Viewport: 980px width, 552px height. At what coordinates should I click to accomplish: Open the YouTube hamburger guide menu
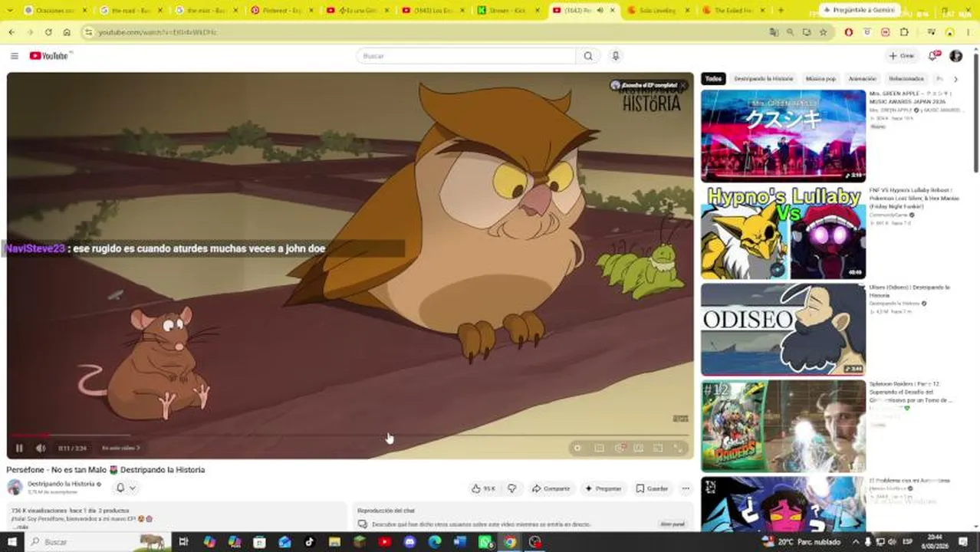pyautogui.click(x=14, y=56)
